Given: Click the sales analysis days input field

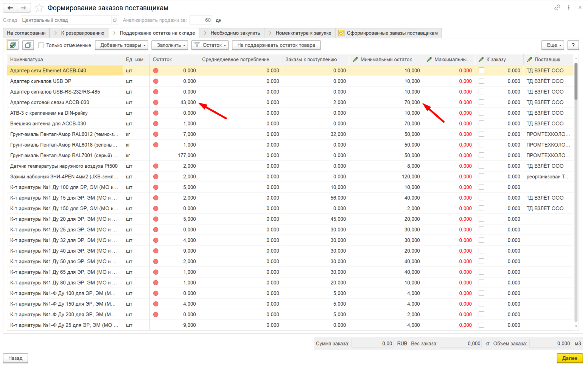Looking at the screenshot, I should 201,20.
